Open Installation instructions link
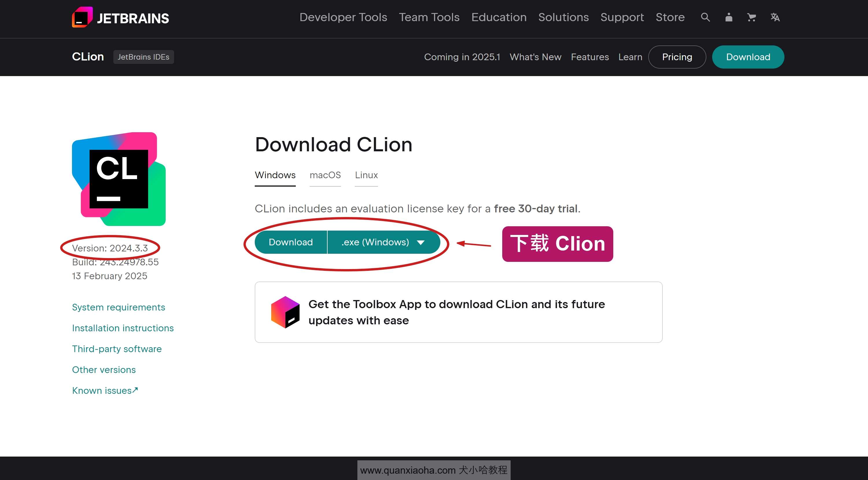 (123, 328)
